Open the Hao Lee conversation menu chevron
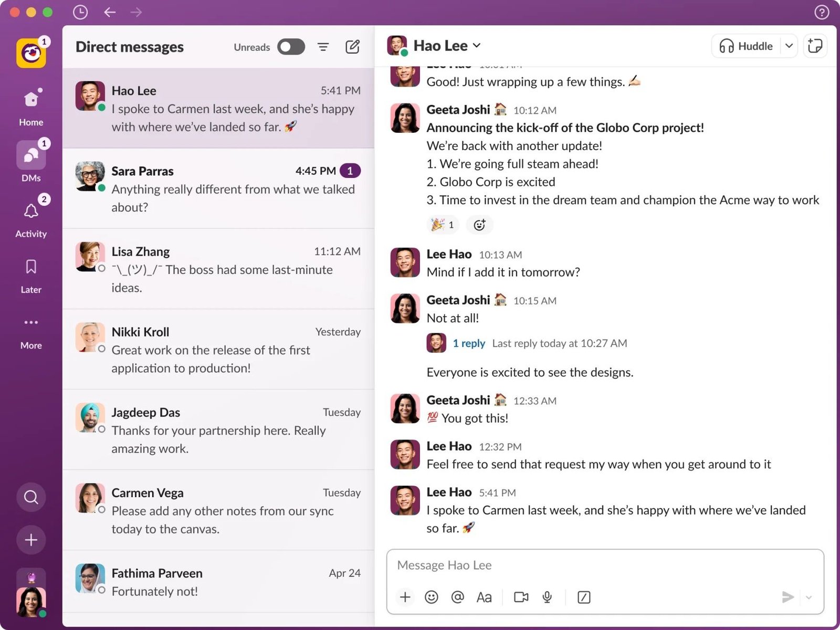840x630 pixels. (x=477, y=46)
